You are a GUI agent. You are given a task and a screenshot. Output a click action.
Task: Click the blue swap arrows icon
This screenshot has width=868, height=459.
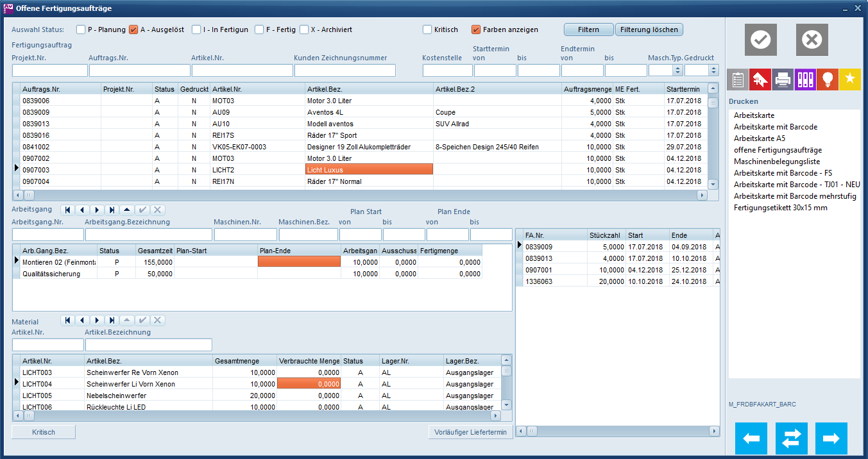791,438
